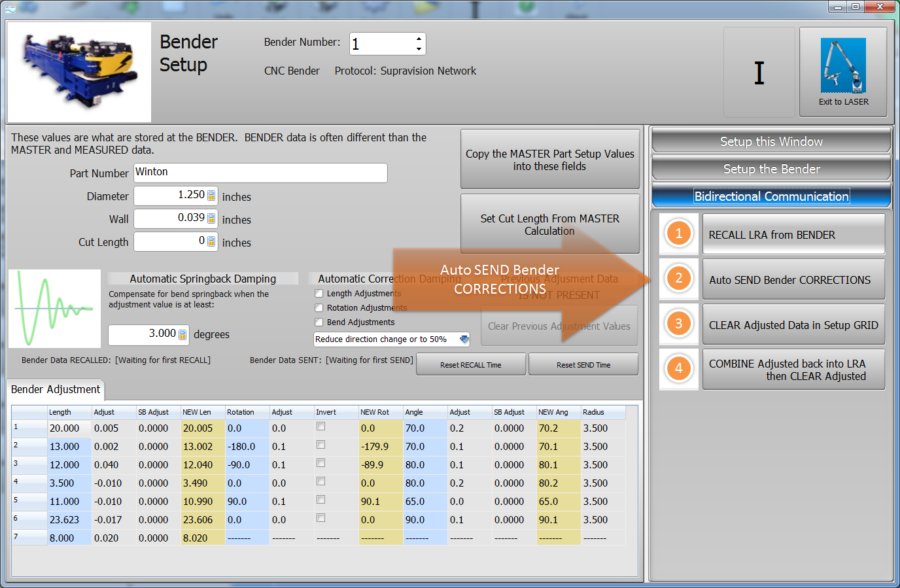This screenshot has width=900, height=588.
Task: Click Copy the MASTER Part Setup Values
Action: point(550,159)
